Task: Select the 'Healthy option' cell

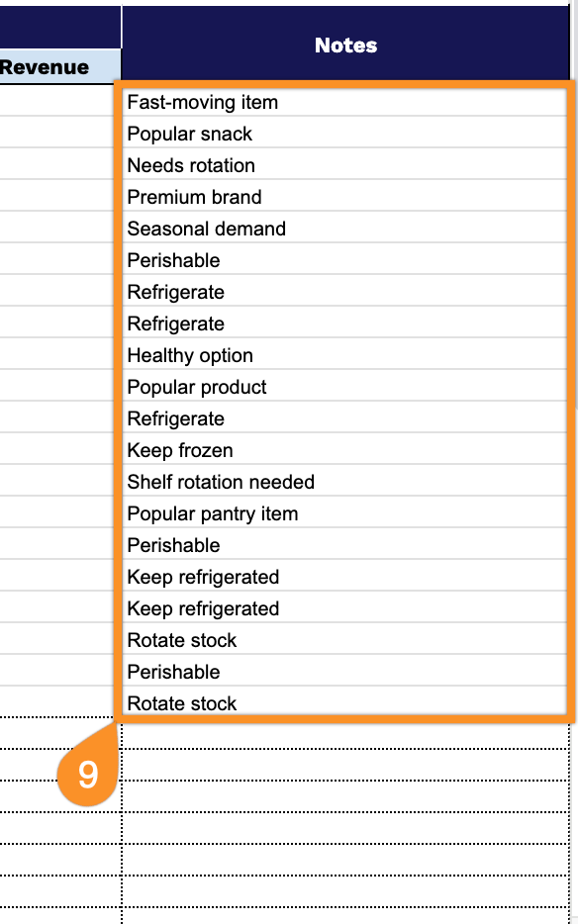Action: point(345,355)
